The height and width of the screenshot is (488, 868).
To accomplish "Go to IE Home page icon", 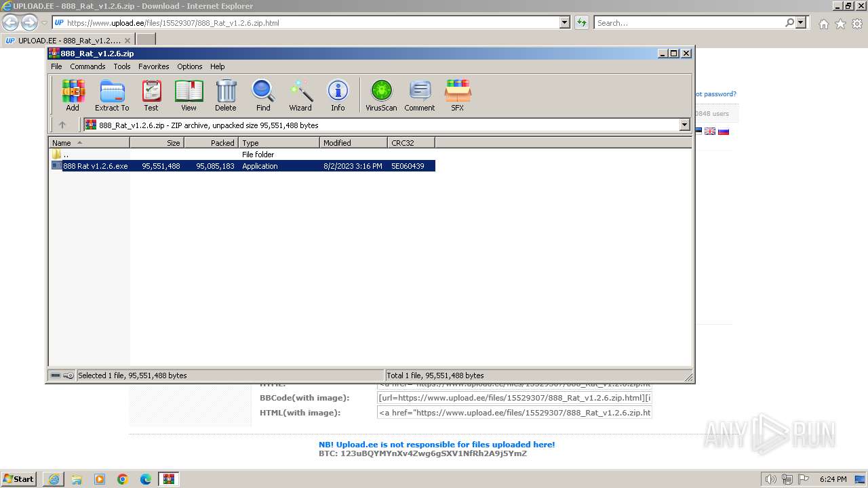I will pos(823,24).
